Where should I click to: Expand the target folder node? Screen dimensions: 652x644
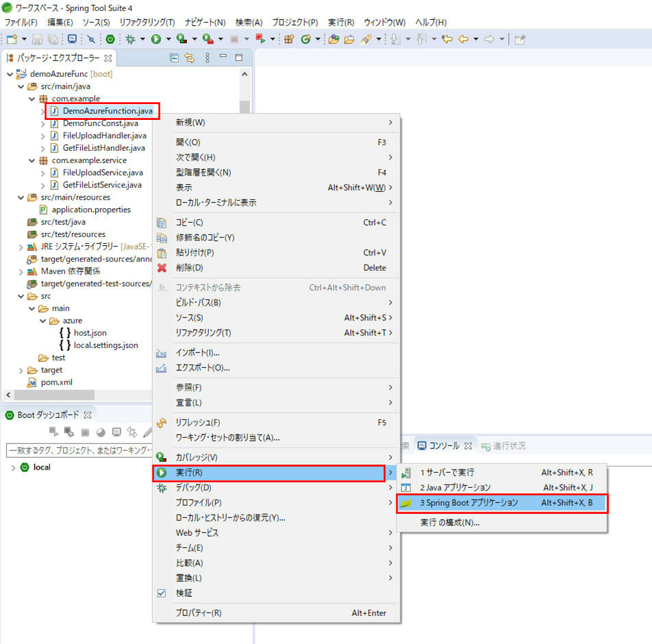[x=21, y=370]
